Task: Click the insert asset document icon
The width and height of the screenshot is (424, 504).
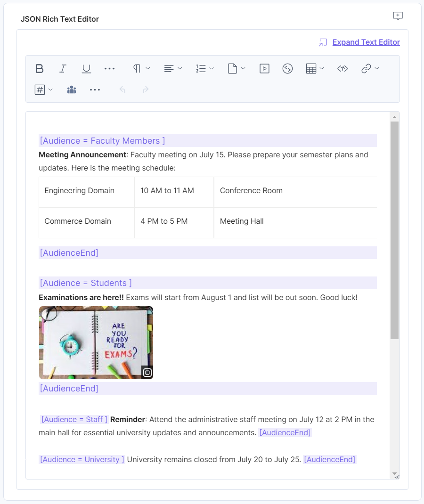Action: (232, 68)
